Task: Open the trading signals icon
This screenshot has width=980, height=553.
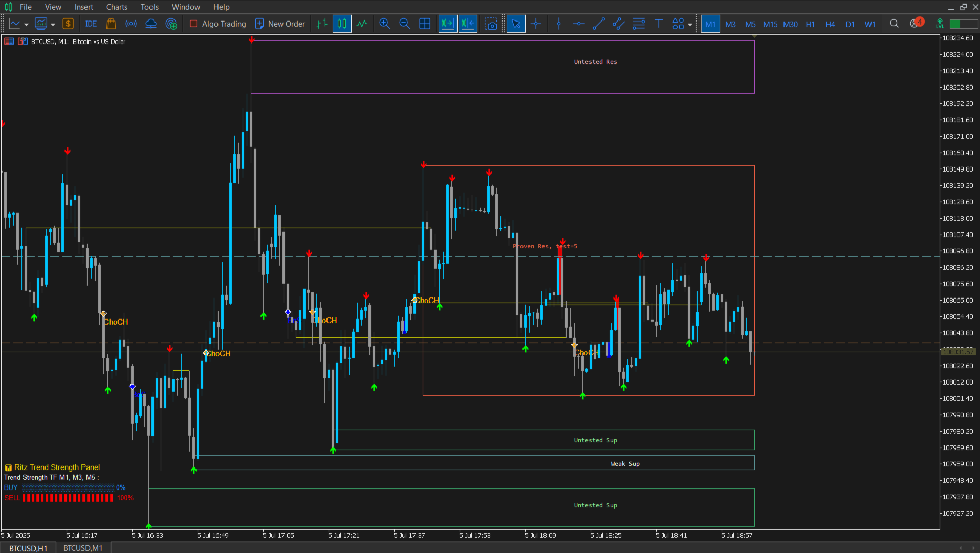Action: point(131,24)
